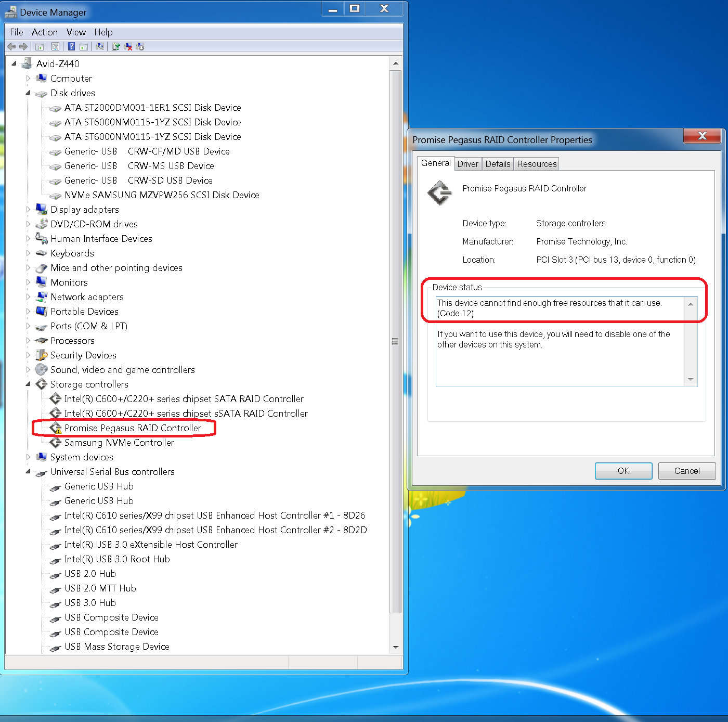Click the device tree scrollbar thumb
The width and height of the screenshot is (728, 722).
coord(395,342)
